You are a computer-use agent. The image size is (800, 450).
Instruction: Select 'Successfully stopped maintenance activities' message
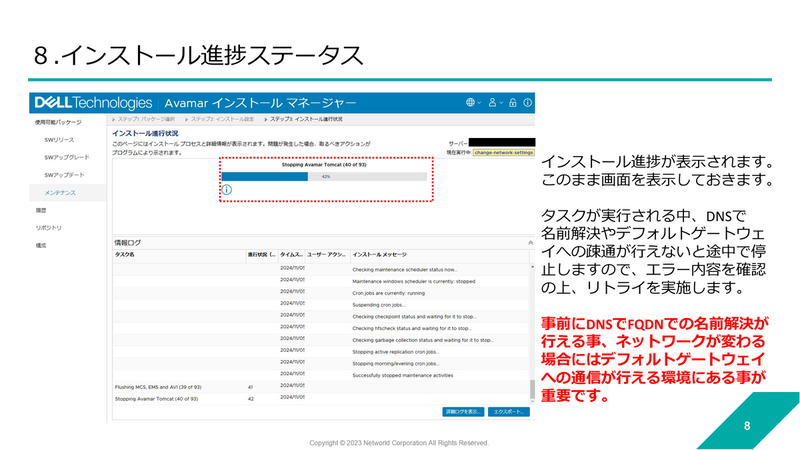(403, 376)
